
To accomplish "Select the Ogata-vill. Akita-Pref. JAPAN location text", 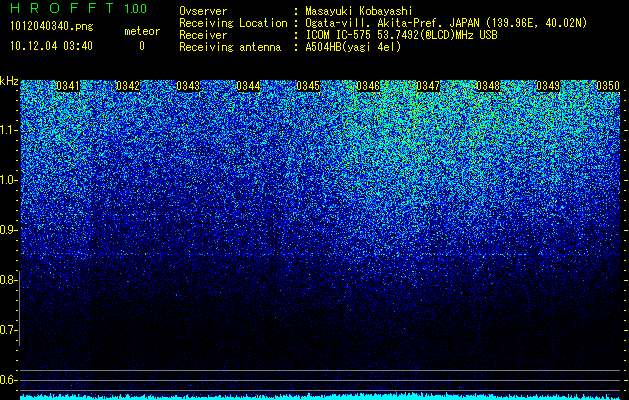I will click(x=446, y=23).
